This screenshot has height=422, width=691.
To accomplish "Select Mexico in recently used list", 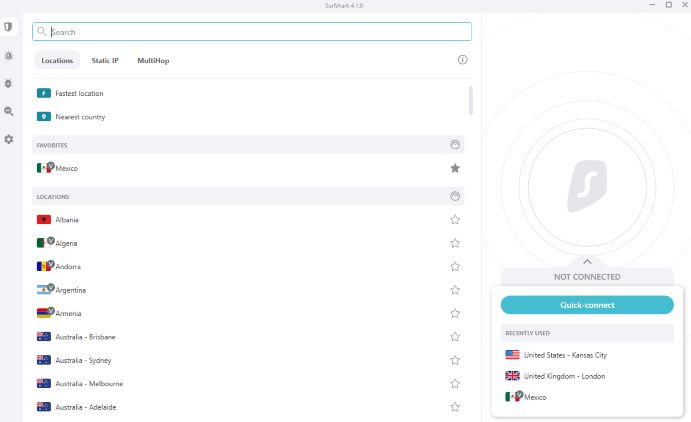I will pos(587,397).
